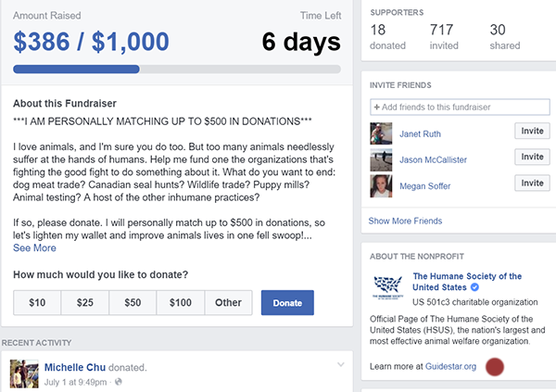Expand description with See More
Screen dimensions: 556x392
[35, 248]
